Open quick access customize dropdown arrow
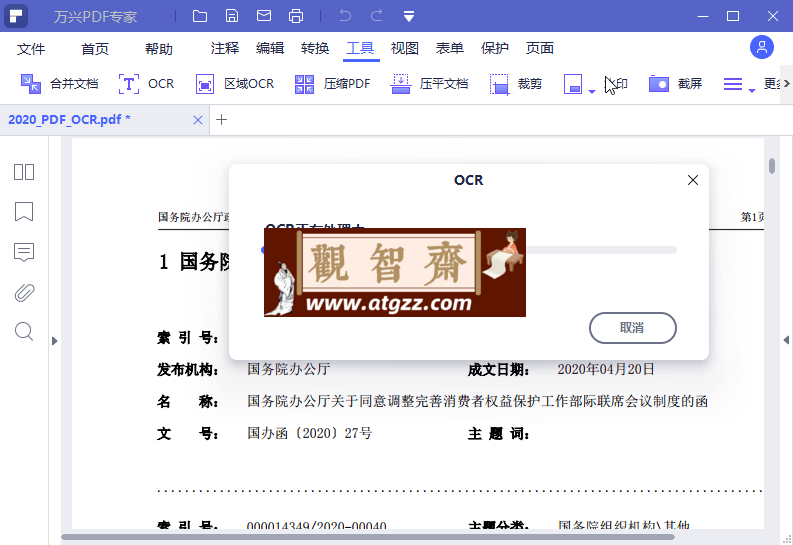 click(x=409, y=17)
